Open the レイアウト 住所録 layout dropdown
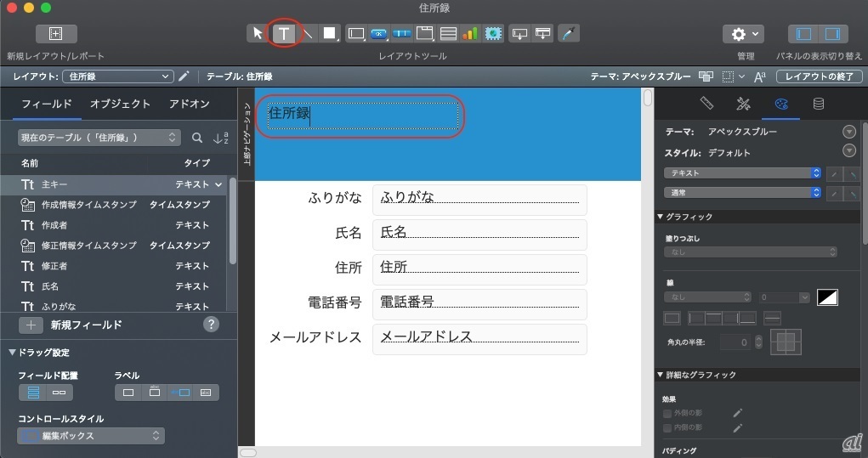 pyautogui.click(x=119, y=76)
